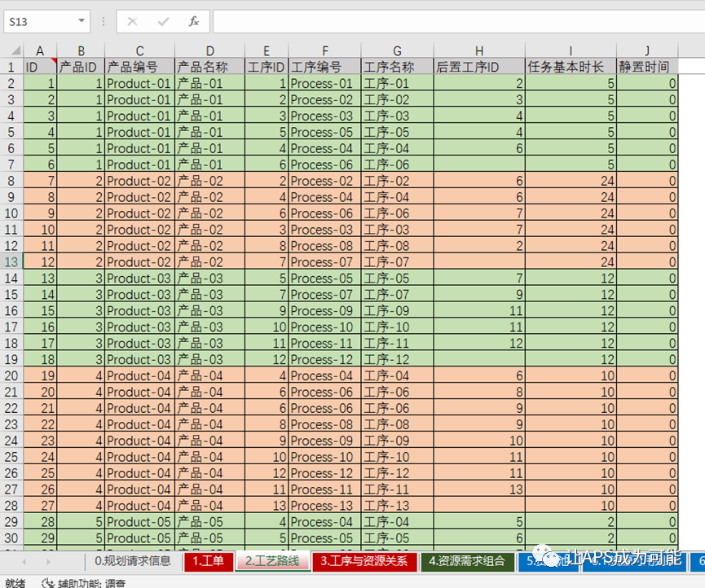705x588 pixels.
Task: Select row 1 header
Action: click(x=11, y=67)
